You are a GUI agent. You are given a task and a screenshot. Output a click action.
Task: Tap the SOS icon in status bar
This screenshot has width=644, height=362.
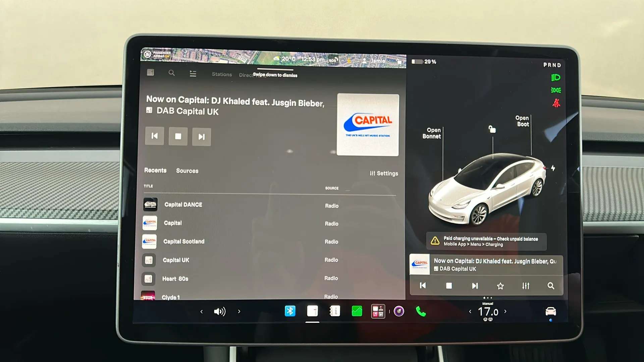click(x=333, y=60)
